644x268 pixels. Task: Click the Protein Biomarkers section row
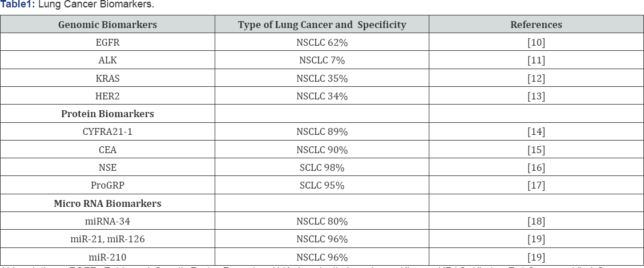coord(107,114)
